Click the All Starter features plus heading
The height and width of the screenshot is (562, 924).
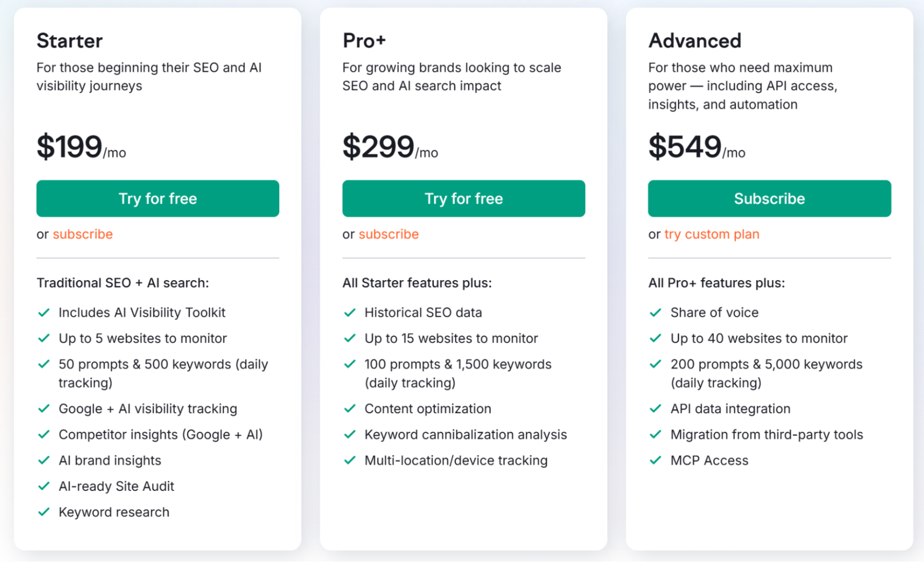pyautogui.click(x=417, y=282)
